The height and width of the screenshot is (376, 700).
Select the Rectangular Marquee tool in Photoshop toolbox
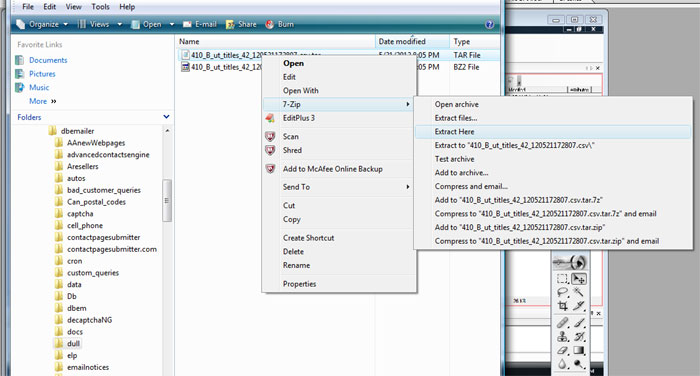tap(562, 279)
